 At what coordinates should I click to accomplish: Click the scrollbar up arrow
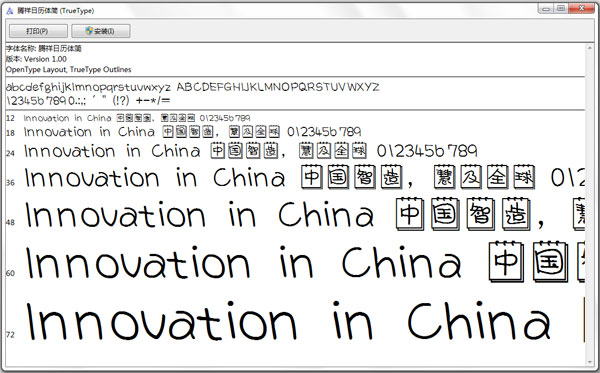tap(590, 48)
